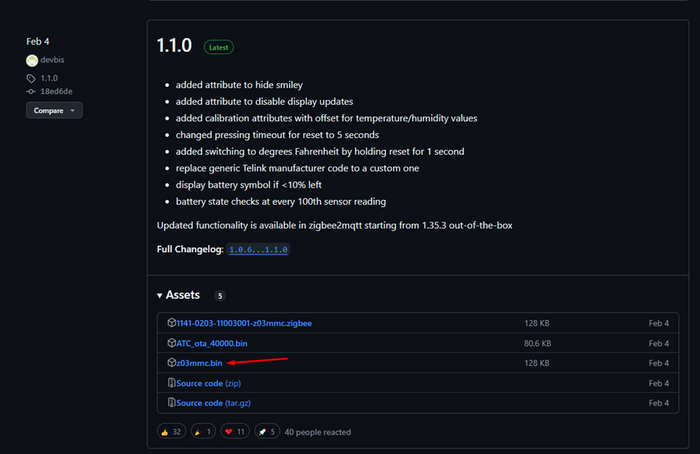Viewport: 700px width, 454px height.
Task: Click 'Feb 4' date in ATC_ota_40000.bin row
Action: pyautogui.click(x=658, y=343)
